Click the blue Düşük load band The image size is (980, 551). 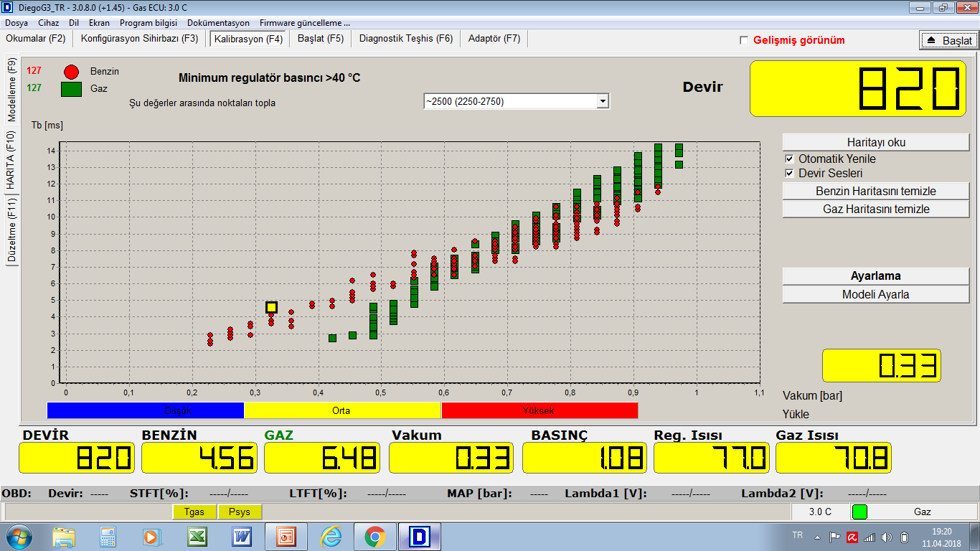[146, 410]
